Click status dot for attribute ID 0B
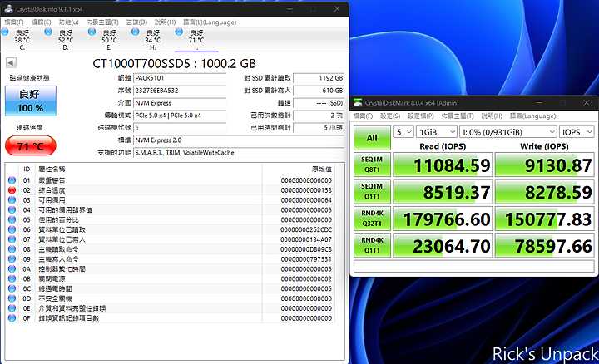599x364 pixels. click(x=12, y=279)
